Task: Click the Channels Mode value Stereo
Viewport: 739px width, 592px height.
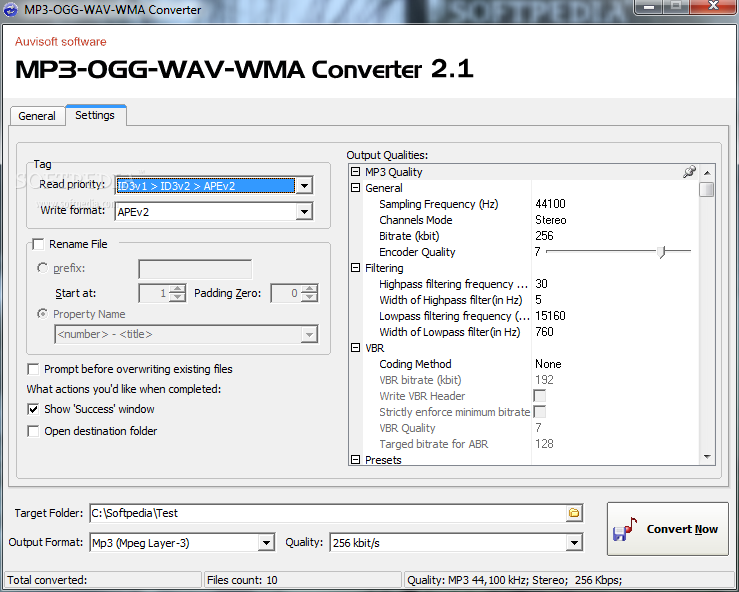Action: [x=550, y=220]
